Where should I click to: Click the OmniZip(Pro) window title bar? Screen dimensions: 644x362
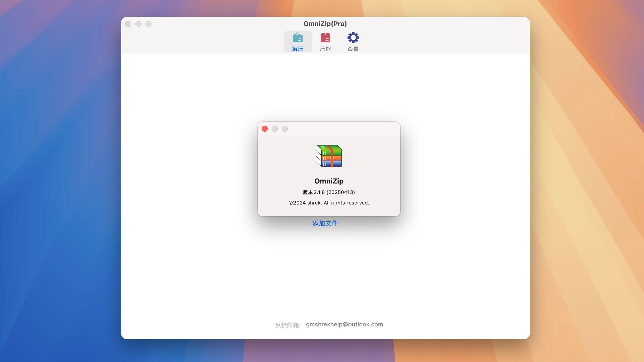tap(325, 24)
